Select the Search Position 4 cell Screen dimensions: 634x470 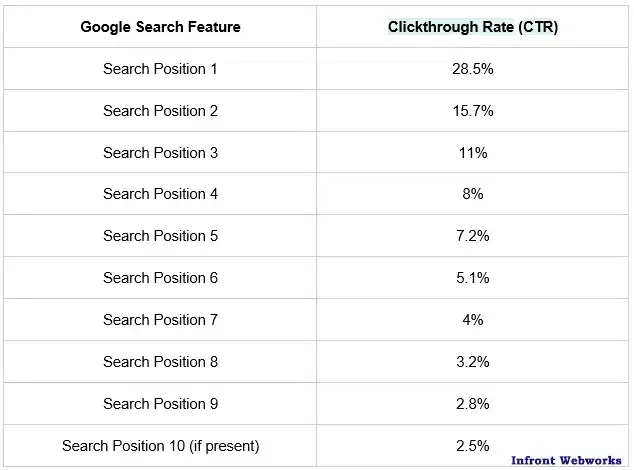160,194
